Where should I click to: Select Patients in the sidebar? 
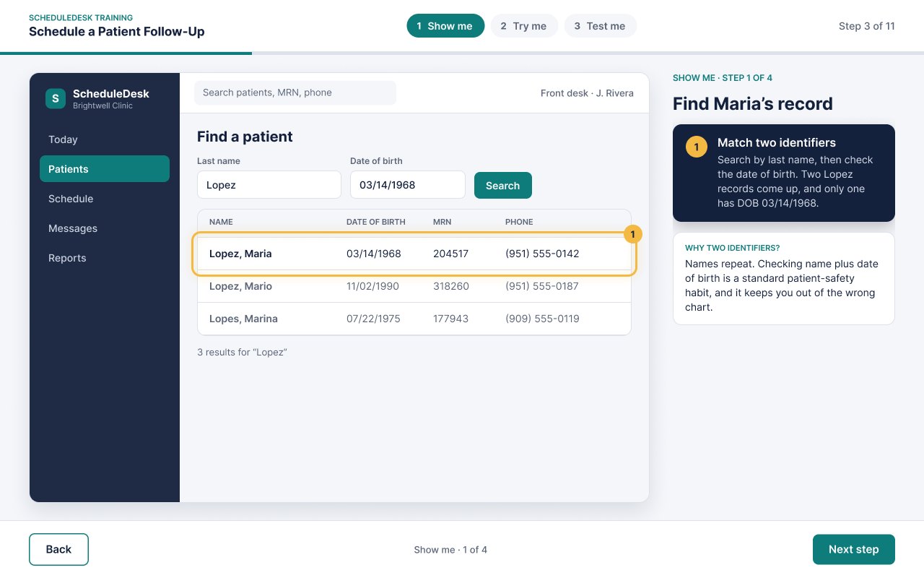[x=105, y=169]
